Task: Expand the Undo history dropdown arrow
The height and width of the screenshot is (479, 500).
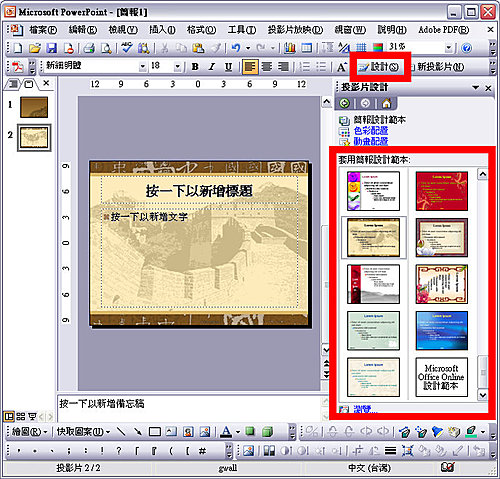Action: point(248,49)
